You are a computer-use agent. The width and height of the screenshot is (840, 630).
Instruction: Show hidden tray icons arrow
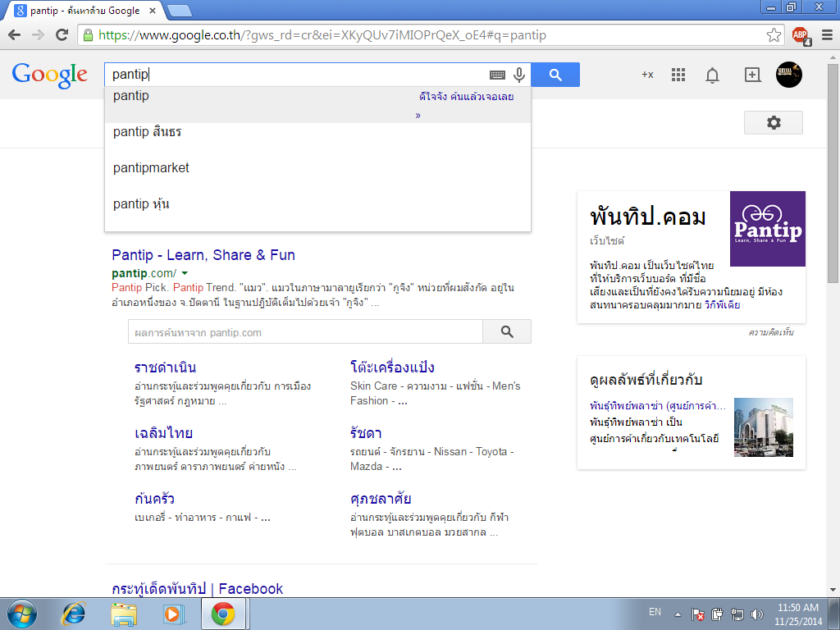pyautogui.click(x=677, y=614)
